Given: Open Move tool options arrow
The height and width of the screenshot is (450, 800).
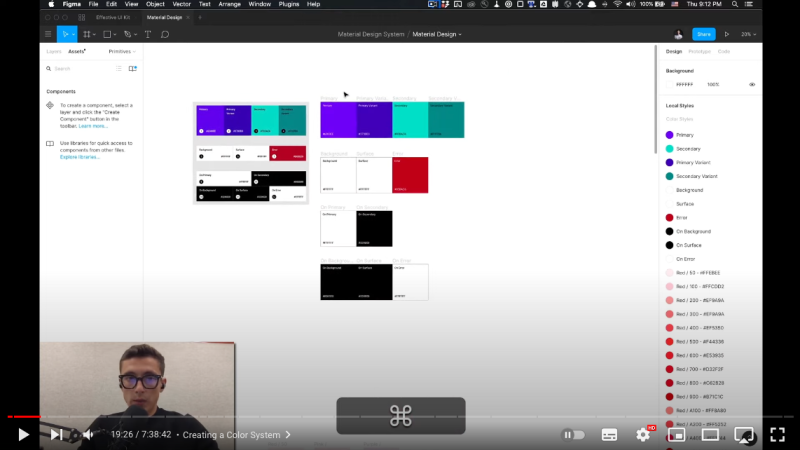Looking at the screenshot, I should click(73, 35).
